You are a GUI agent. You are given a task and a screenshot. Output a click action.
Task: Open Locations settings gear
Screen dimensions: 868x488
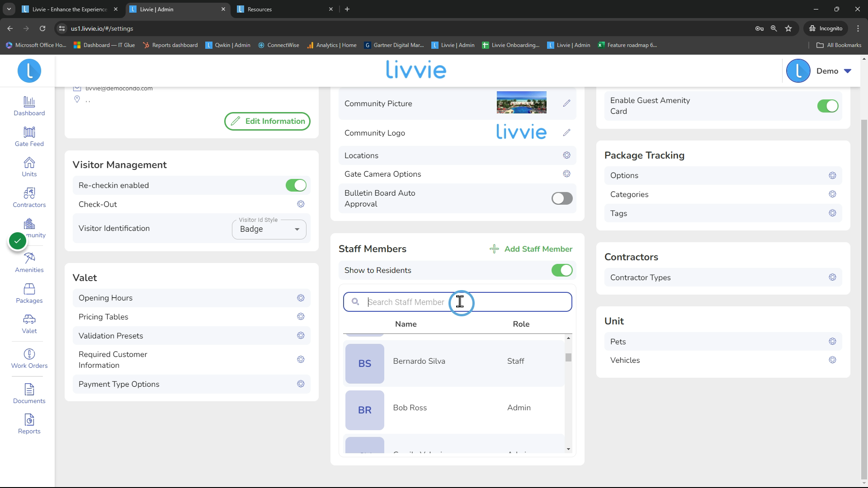[x=566, y=155]
